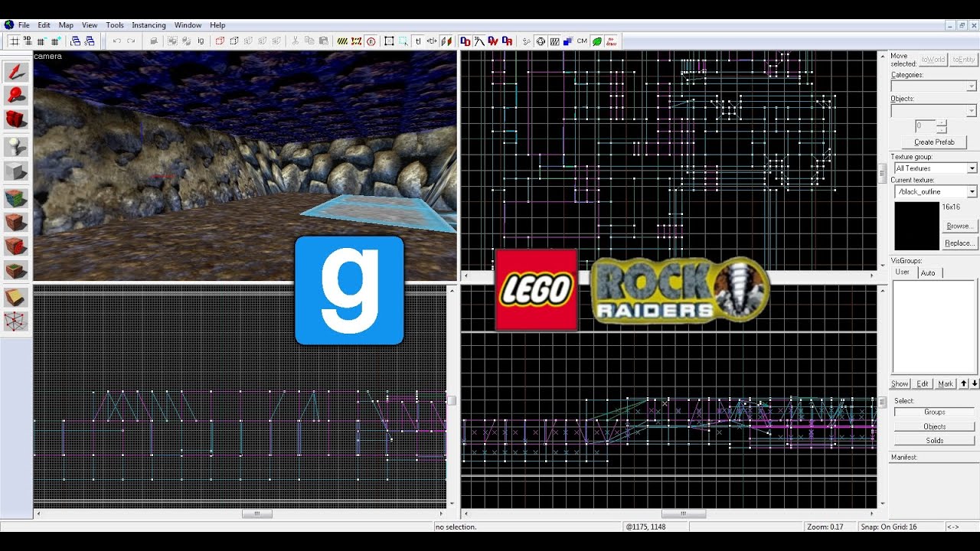Click the VisGroups Show button
The height and width of the screenshot is (551, 980).
coord(900,383)
